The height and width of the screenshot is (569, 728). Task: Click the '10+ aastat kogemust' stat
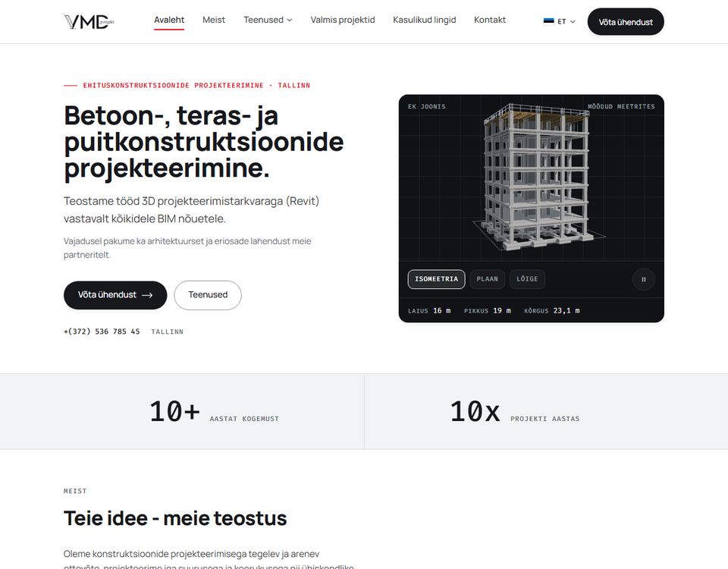tap(214, 411)
